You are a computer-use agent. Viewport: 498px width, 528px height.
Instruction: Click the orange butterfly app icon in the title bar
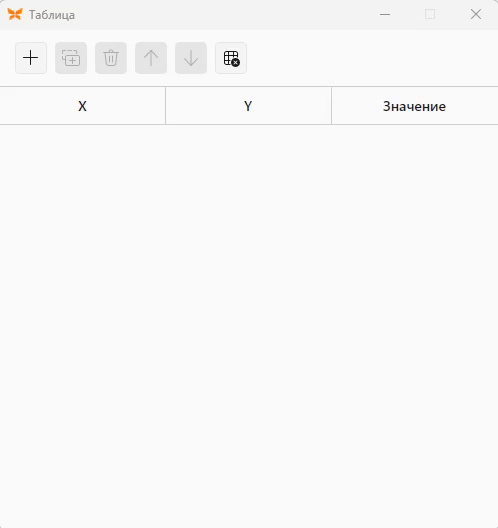(15, 14)
